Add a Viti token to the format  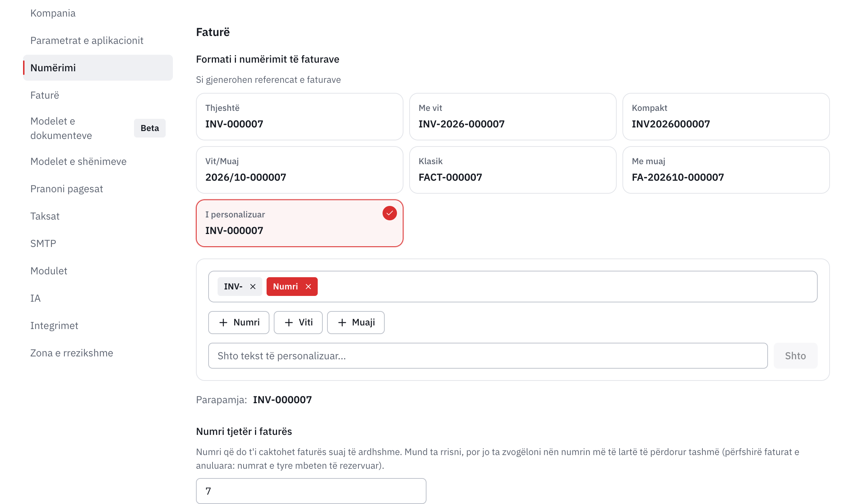click(x=298, y=323)
